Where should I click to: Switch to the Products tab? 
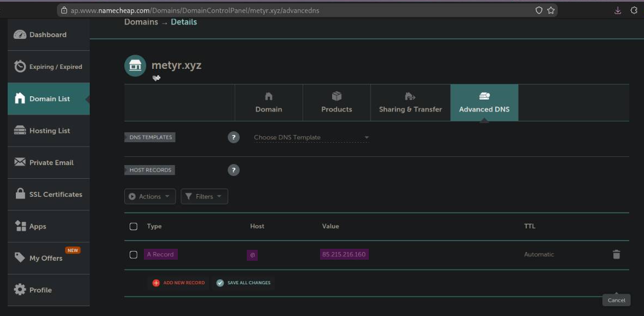(x=337, y=103)
